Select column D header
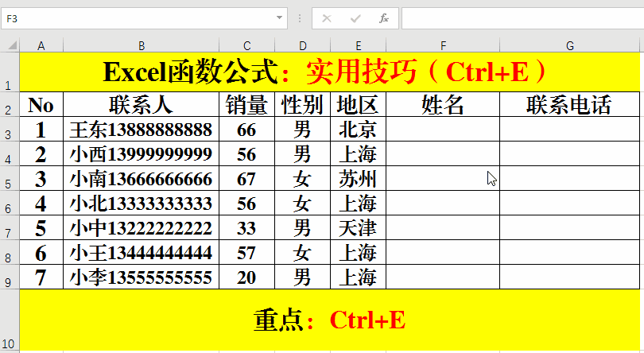644x353 pixels. click(303, 45)
